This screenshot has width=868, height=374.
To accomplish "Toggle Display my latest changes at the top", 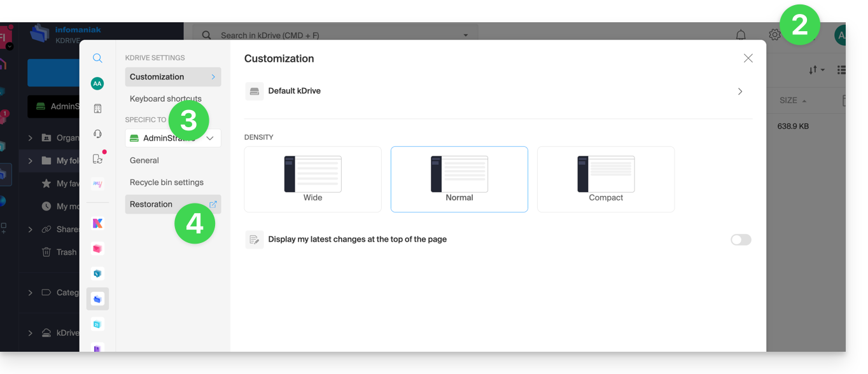I will click(741, 240).
